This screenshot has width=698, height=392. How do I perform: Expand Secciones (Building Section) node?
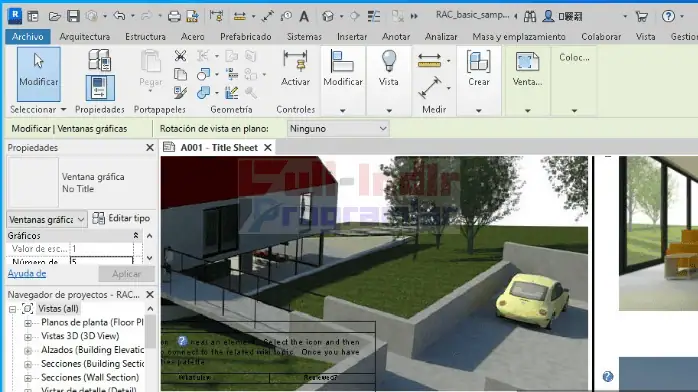coord(28,364)
